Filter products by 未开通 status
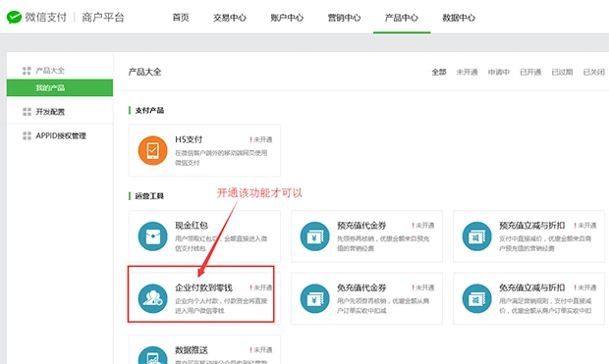 coord(467,72)
